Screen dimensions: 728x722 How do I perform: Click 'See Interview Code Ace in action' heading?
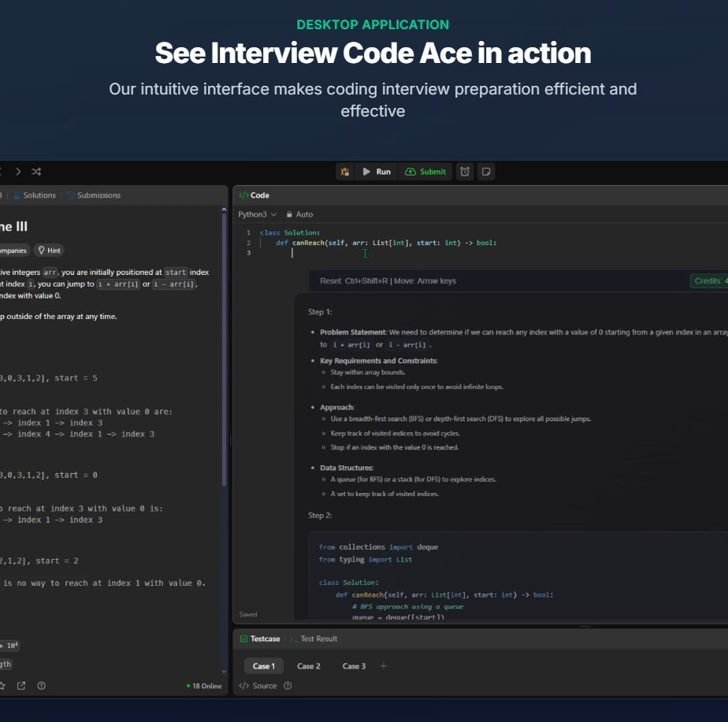(373, 53)
